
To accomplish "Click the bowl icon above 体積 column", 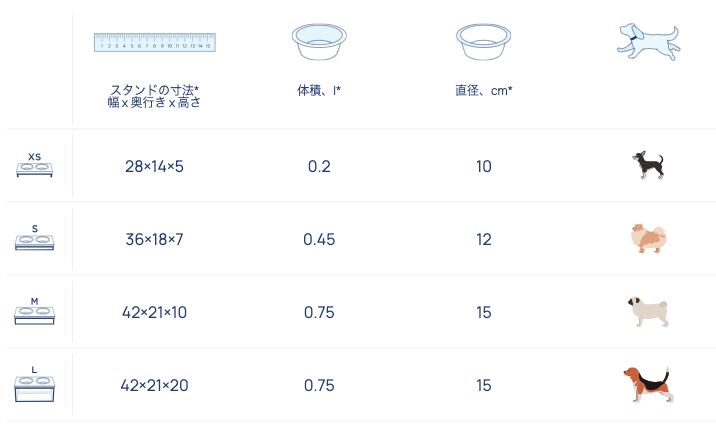I will pyautogui.click(x=319, y=44).
